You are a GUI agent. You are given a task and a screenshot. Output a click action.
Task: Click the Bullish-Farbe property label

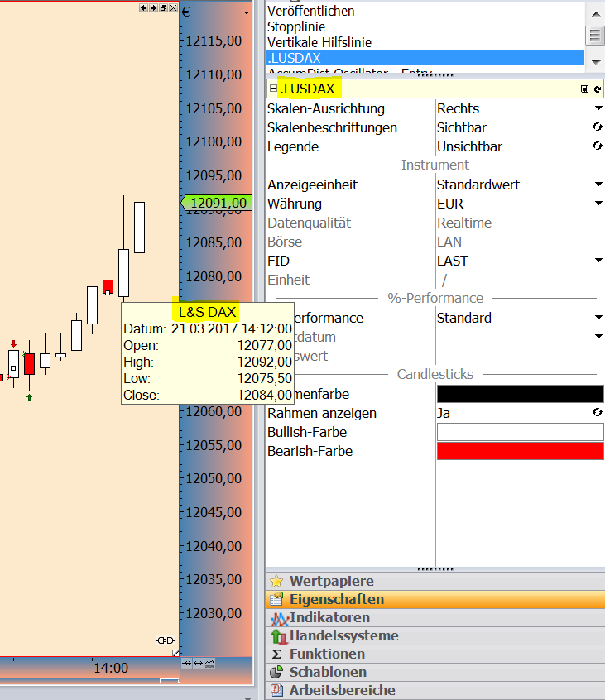click(x=307, y=432)
